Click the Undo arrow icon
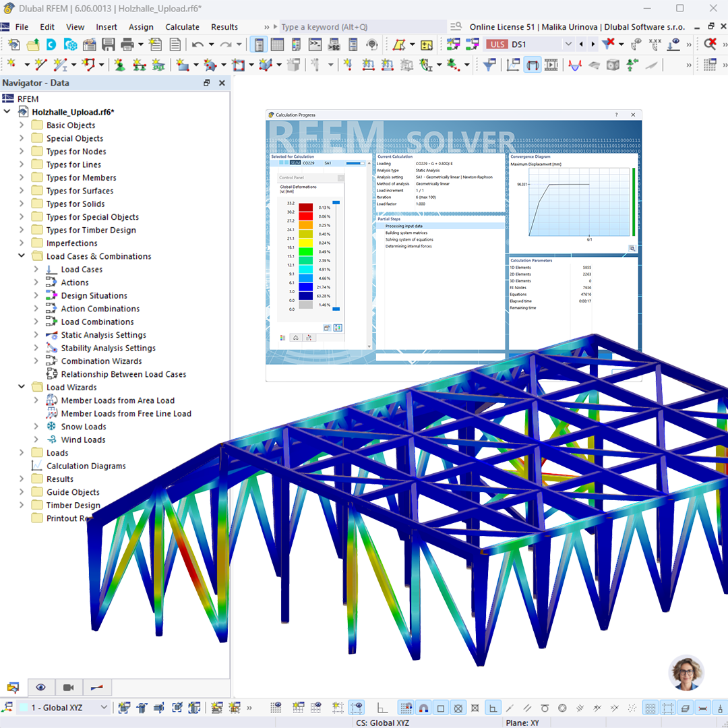 [x=198, y=44]
